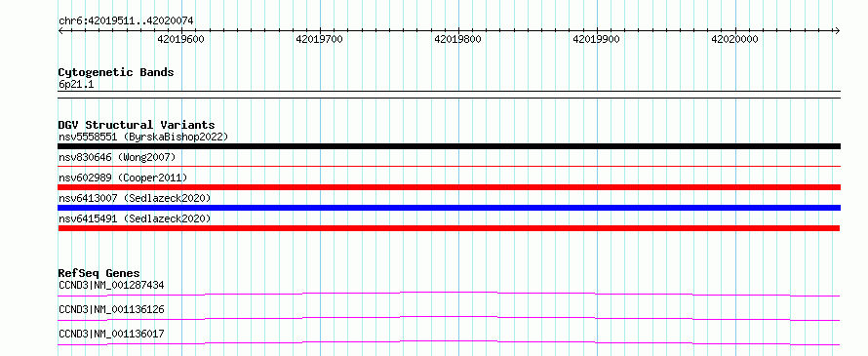Image resolution: width=868 pixels, height=356 pixels.
Task: Select nsv6413007 (Sedlazeck2020) label
Action: 135,198
